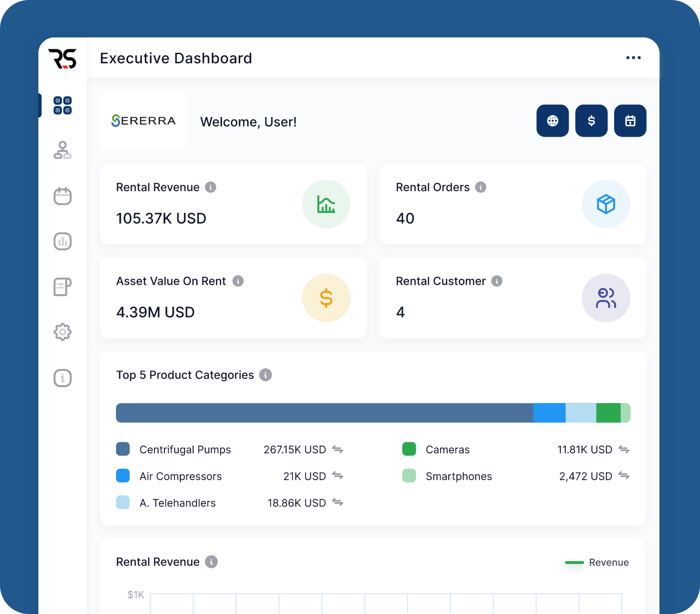The image size is (700, 614).
Task: Open the dashboard grid icon in sidebar
Action: 62,106
